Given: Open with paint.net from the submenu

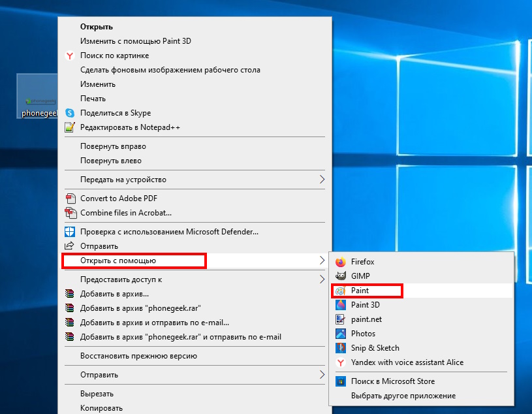Looking at the screenshot, I should click(366, 319).
